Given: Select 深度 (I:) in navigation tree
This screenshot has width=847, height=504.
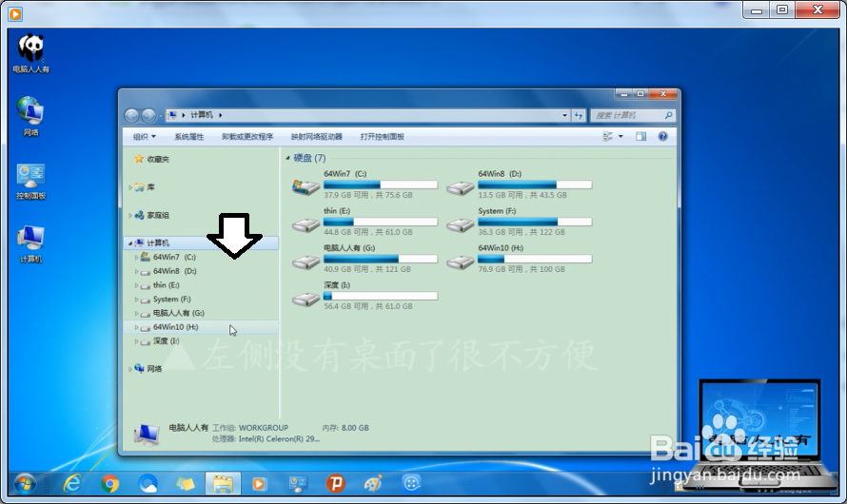Looking at the screenshot, I should [166, 341].
